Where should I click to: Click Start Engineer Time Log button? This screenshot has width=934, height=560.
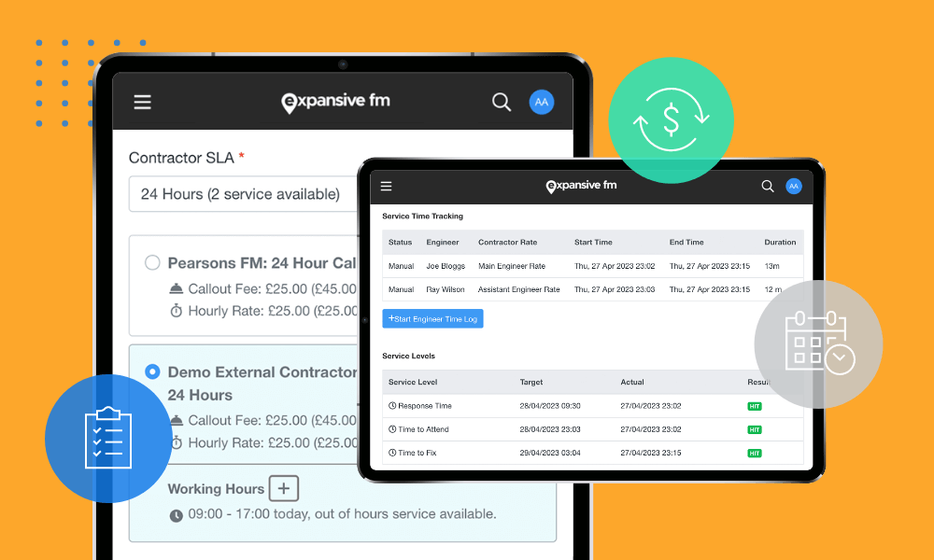[x=432, y=319]
